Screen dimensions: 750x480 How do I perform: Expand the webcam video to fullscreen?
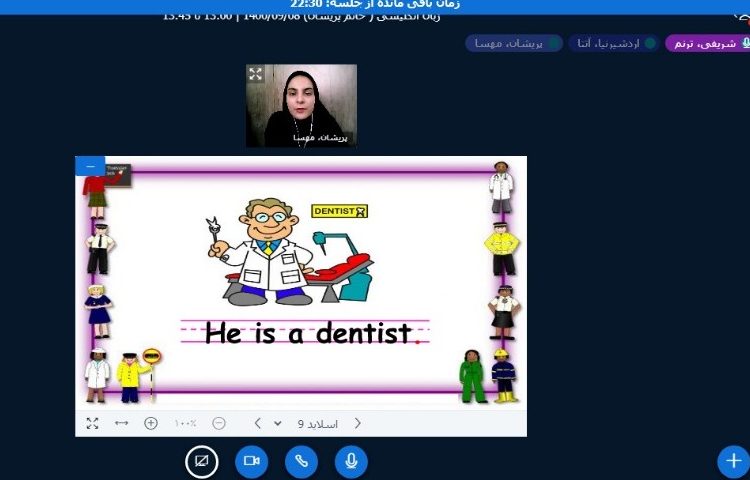point(256,74)
